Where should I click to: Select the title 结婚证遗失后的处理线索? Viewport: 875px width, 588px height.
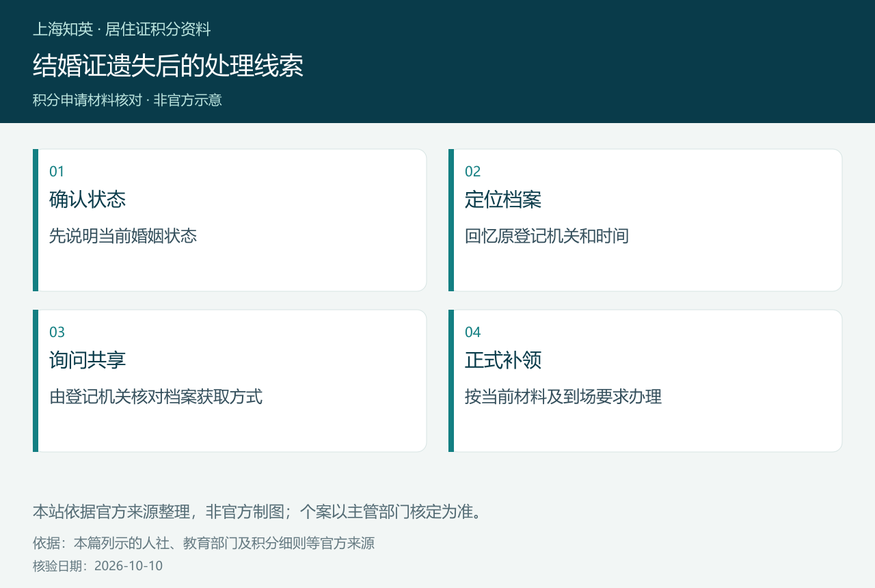pos(168,66)
